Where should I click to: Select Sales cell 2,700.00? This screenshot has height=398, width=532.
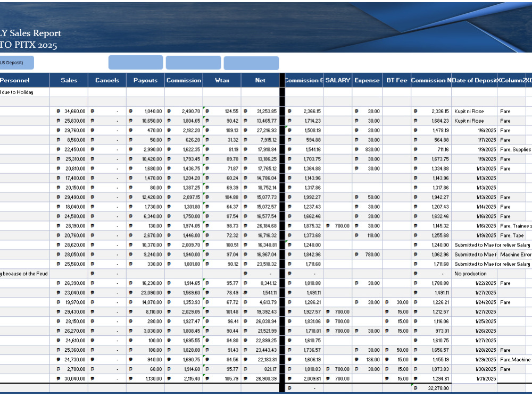69,369
